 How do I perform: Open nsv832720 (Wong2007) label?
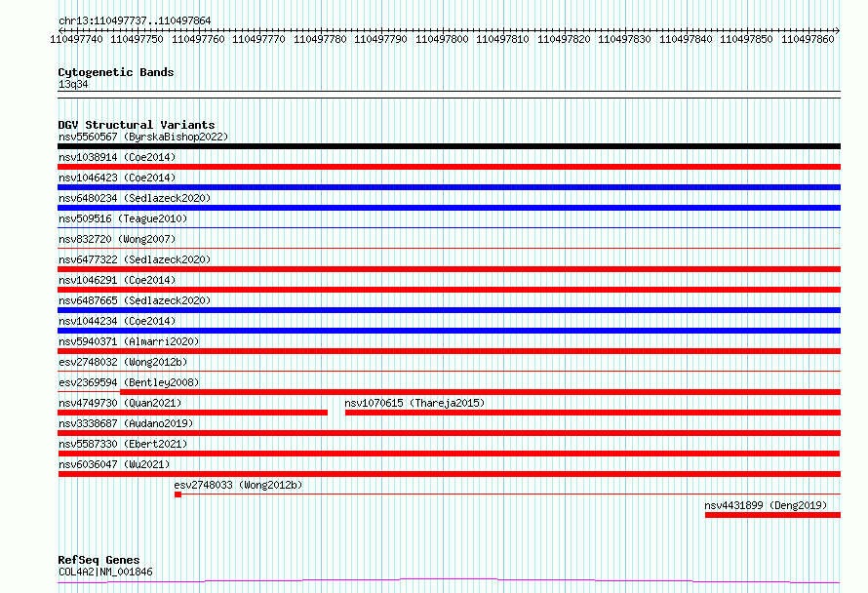(x=117, y=239)
